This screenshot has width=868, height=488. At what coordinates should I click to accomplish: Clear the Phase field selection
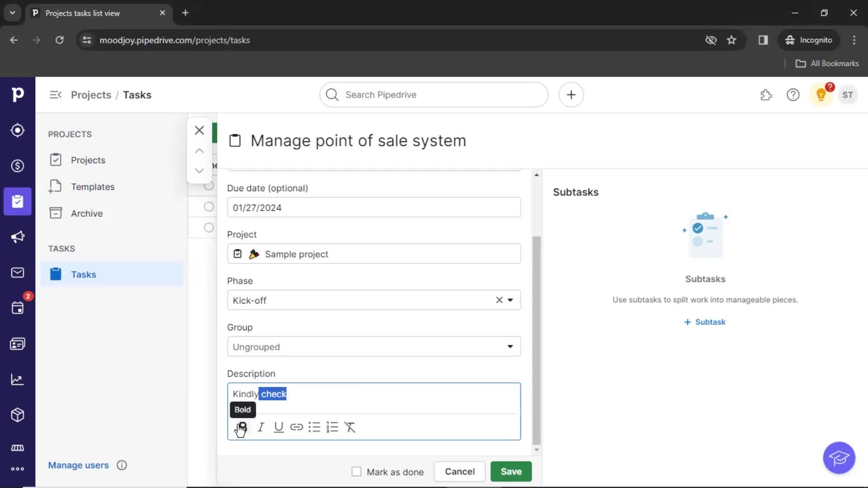(x=500, y=300)
